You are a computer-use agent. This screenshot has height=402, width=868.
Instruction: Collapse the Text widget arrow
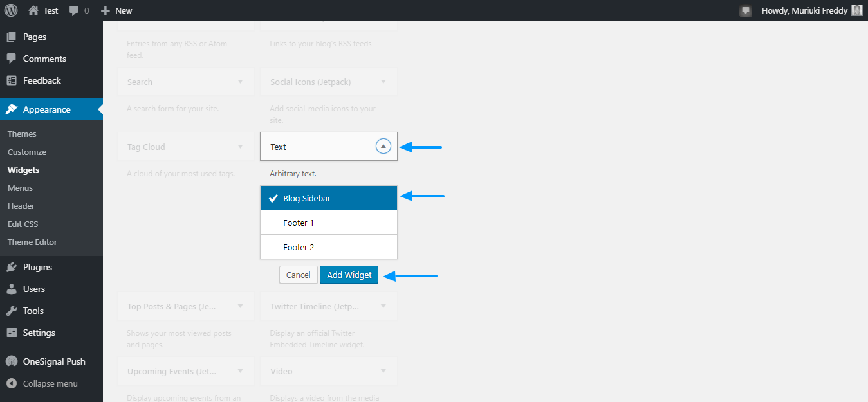[383, 147]
